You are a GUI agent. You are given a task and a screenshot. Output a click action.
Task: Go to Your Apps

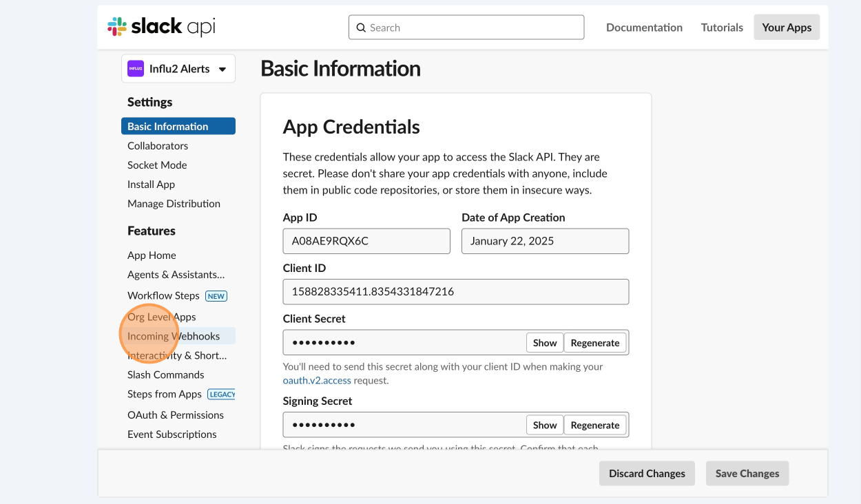pos(787,28)
